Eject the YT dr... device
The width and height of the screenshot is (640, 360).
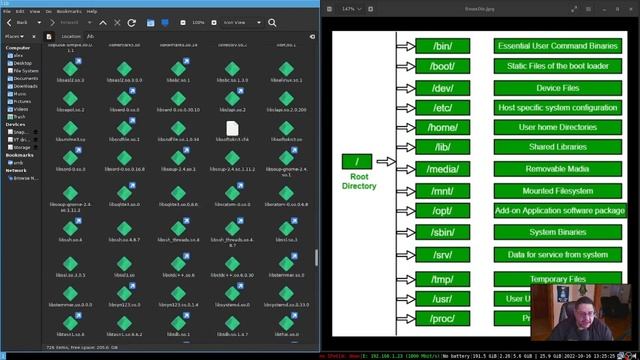[x=36, y=140]
